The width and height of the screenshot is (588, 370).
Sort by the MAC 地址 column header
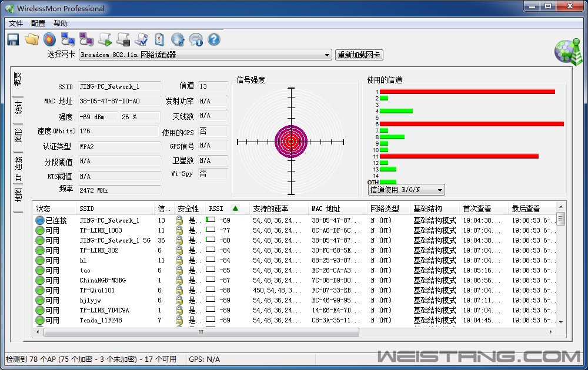pyautogui.click(x=337, y=208)
